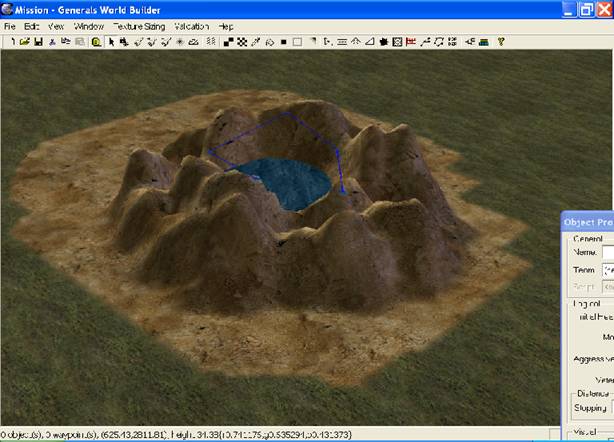Click the Object Properties panel title bar
Screen dimensions: 614x442
(x=587, y=222)
